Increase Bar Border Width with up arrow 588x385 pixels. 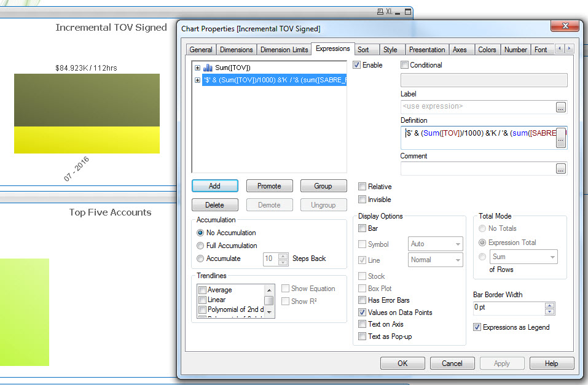[549, 305]
